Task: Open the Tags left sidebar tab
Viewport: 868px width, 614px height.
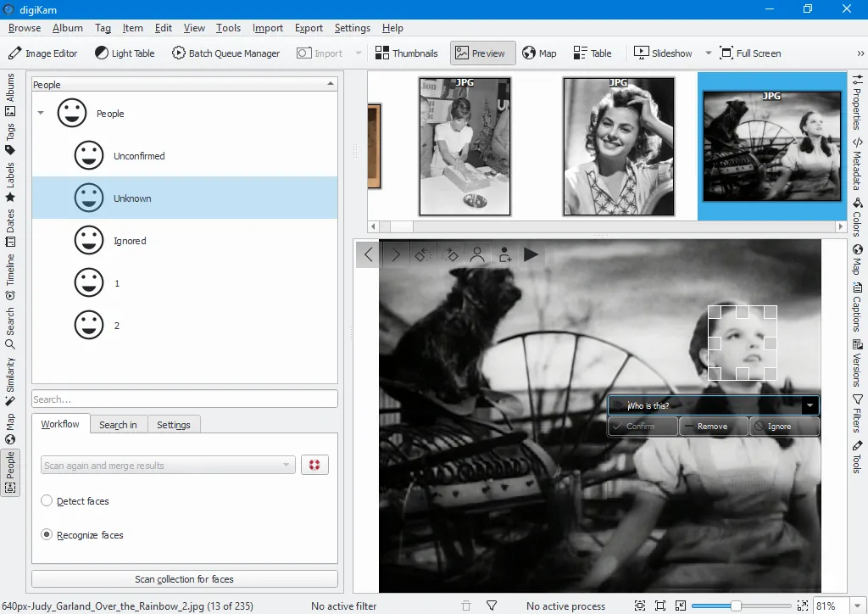Action: (x=10, y=138)
